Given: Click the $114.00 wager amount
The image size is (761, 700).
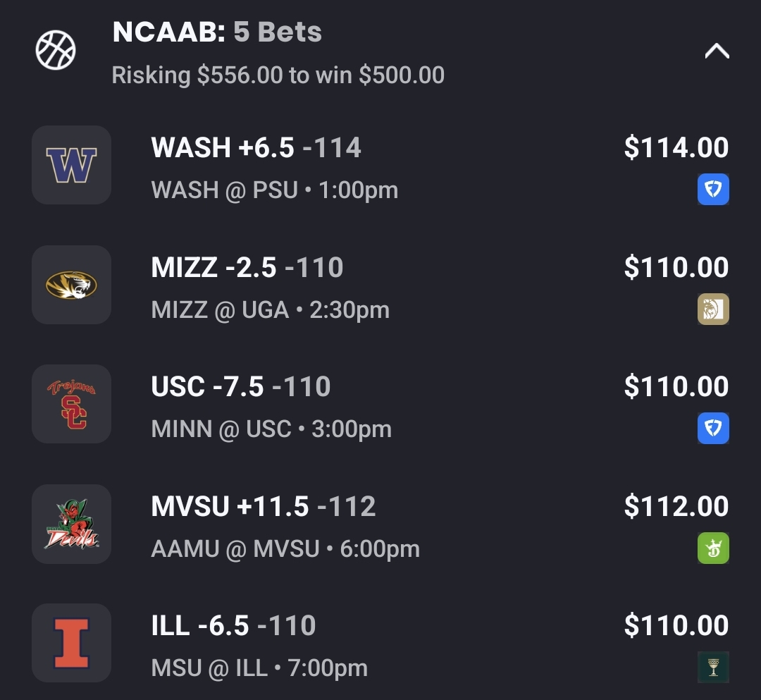Looking at the screenshot, I should coord(676,148).
